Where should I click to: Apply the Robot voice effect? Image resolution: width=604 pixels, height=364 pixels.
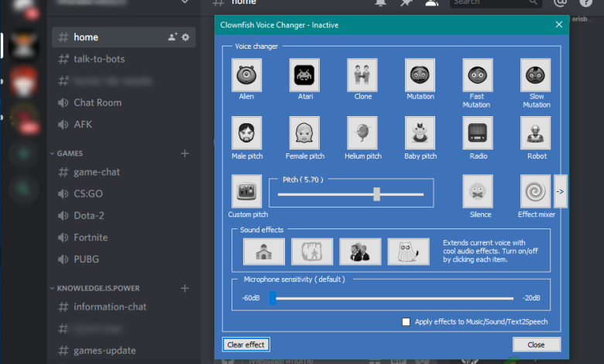[535, 133]
